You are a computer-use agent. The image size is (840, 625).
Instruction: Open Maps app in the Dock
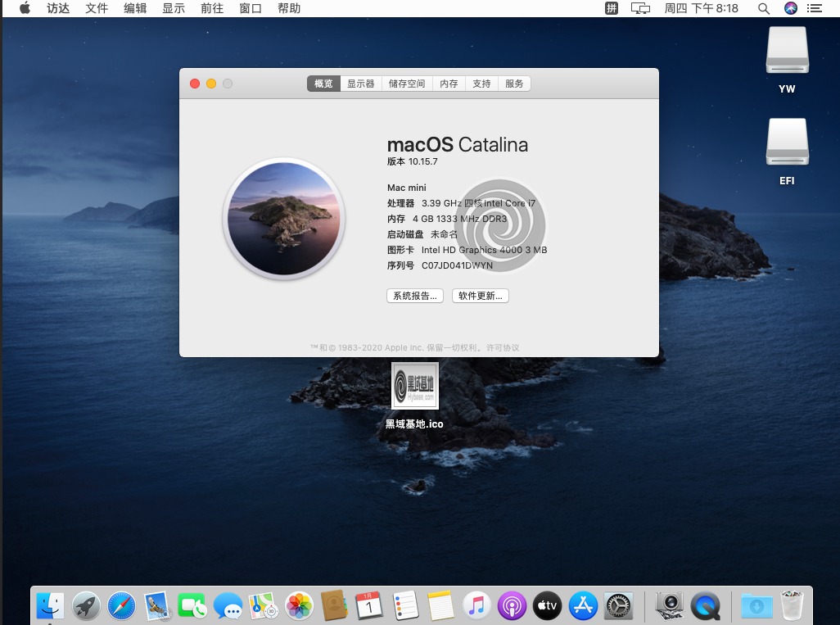[263, 606]
